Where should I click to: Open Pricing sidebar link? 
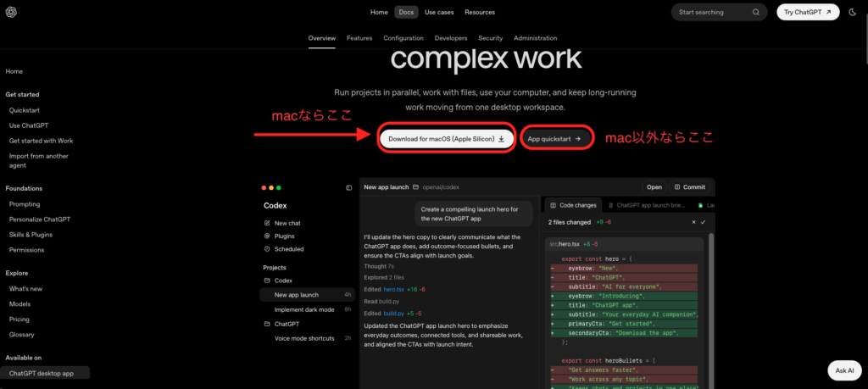(19, 320)
